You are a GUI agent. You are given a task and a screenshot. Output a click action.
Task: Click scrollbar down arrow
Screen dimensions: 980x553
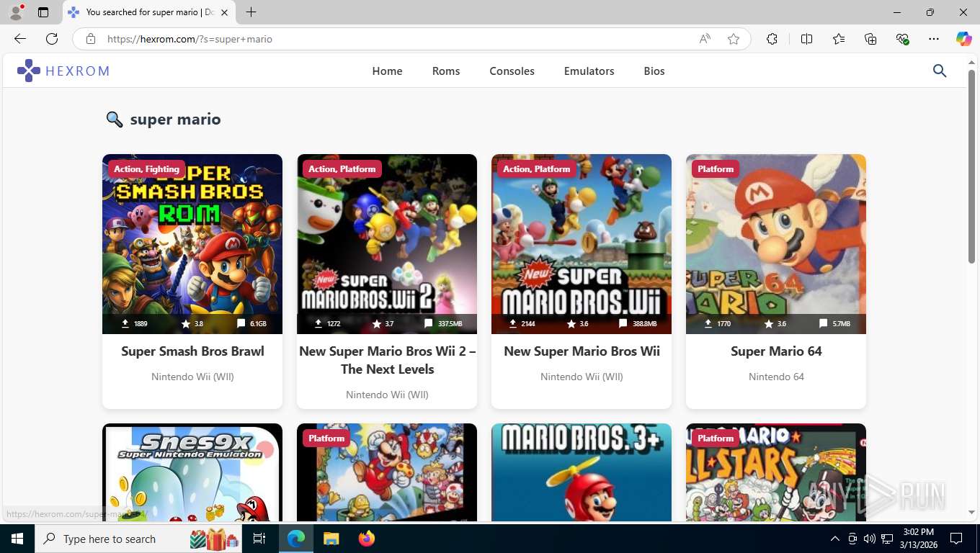971,513
